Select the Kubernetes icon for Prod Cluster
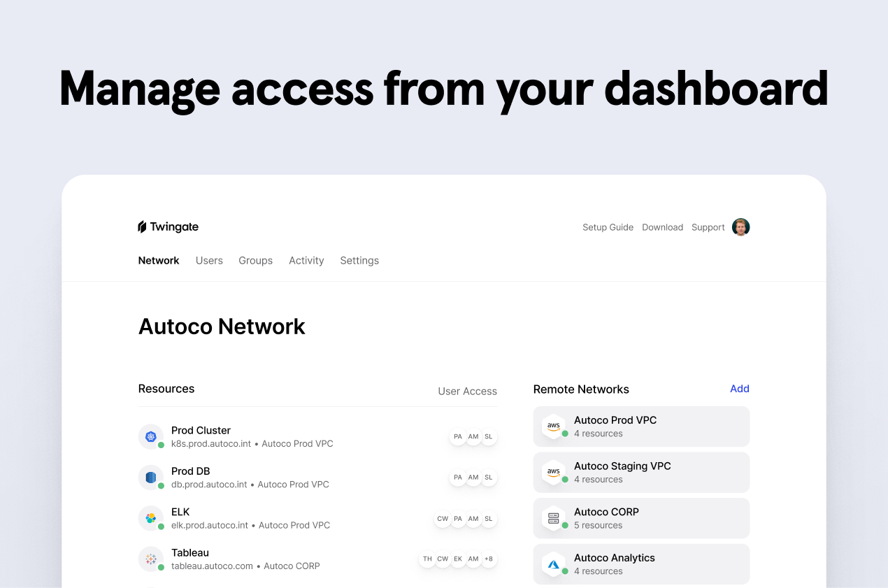The height and width of the screenshot is (588, 888). (152, 436)
